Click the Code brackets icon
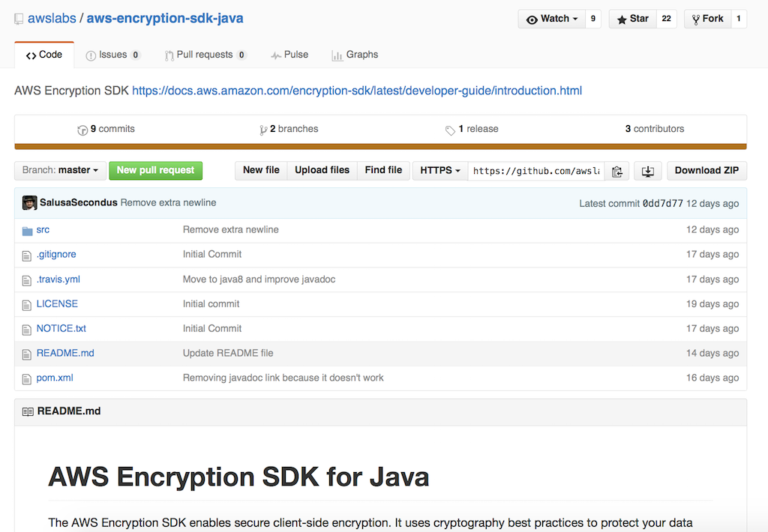The image size is (768, 532). [x=31, y=55]
